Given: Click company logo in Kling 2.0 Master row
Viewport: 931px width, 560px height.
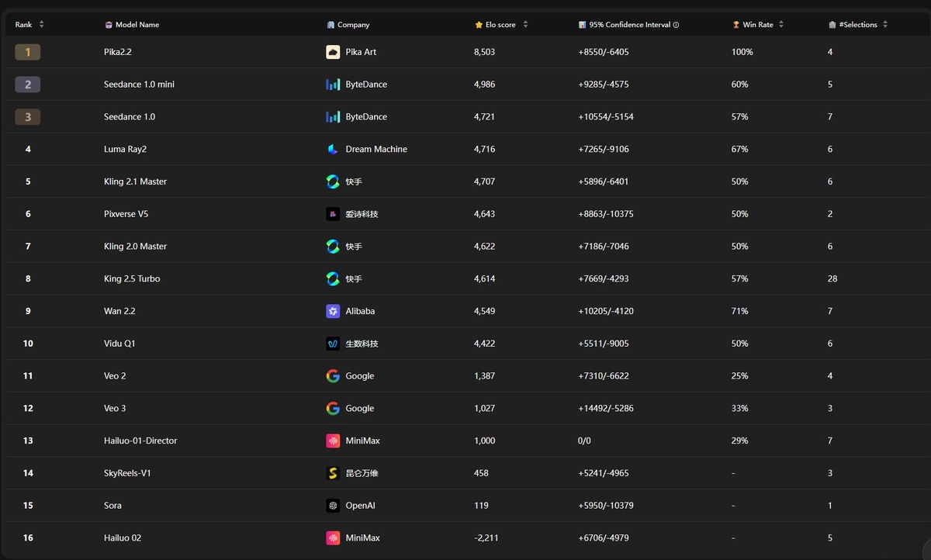Looking at the screenshot, I should click(x=333, y=247).
